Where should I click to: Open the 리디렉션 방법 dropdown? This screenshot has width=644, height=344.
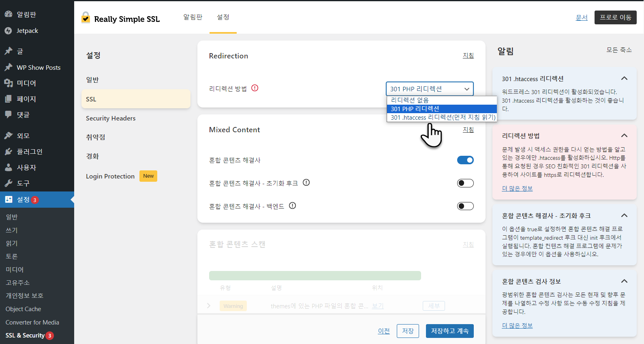(x=430, y=89)
